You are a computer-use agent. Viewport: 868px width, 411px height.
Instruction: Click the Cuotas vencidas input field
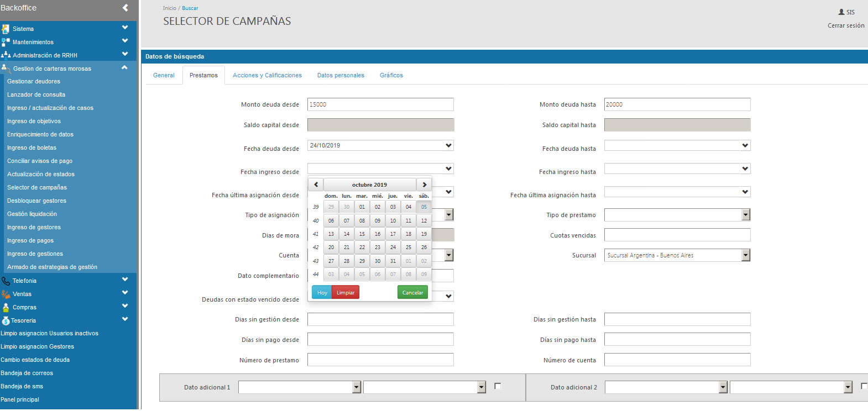pos(677,235)
